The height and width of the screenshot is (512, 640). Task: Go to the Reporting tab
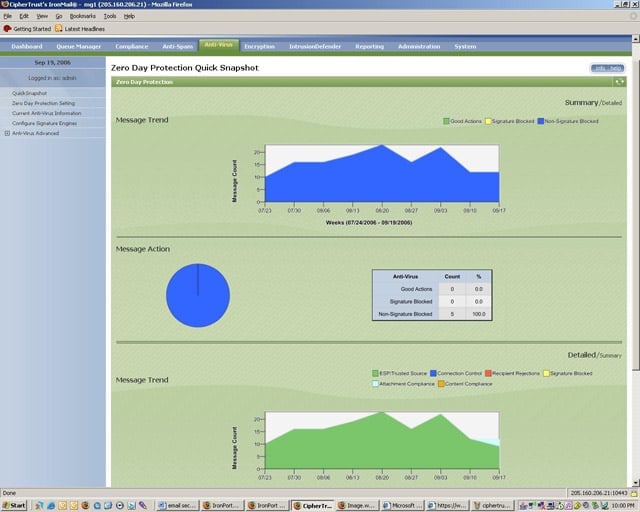369,47
